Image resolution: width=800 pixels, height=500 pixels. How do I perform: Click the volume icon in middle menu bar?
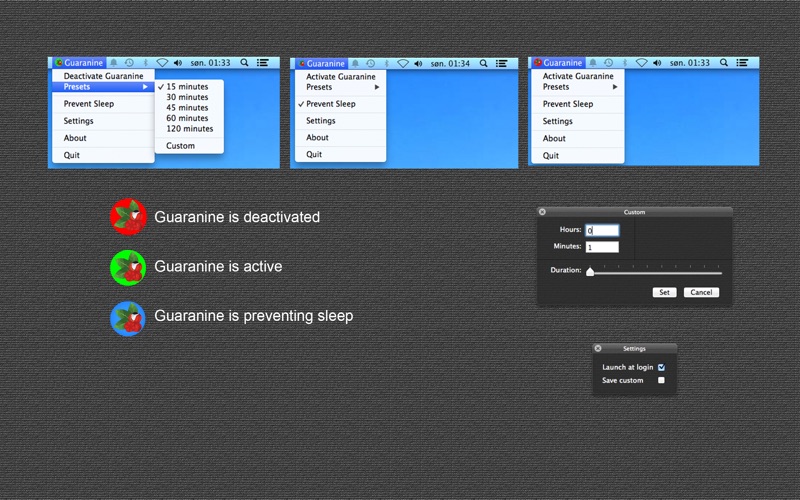(418, 63)
